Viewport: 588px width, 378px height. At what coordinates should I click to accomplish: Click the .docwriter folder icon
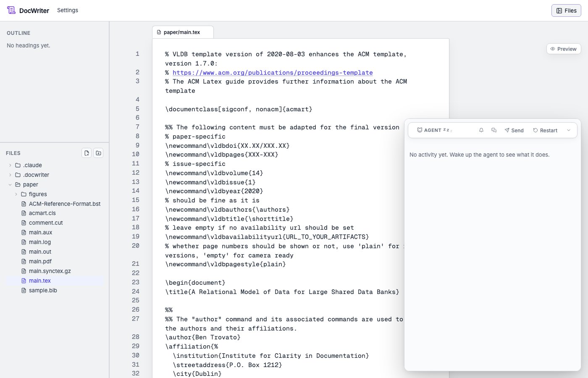point(18,175)
